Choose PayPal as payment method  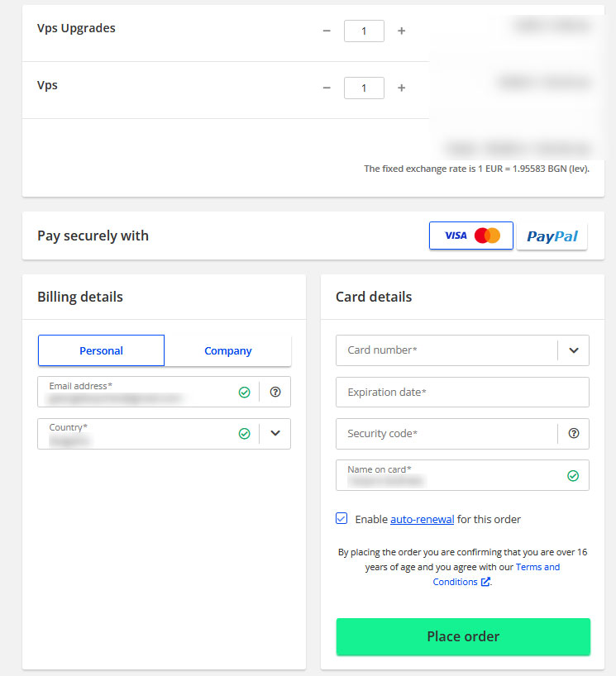click(x=552, y=236)
